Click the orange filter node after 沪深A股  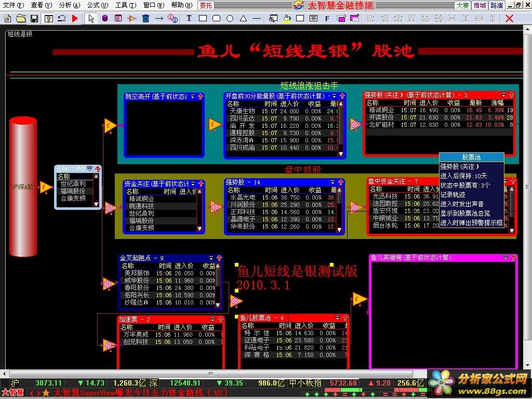[45, 187]
